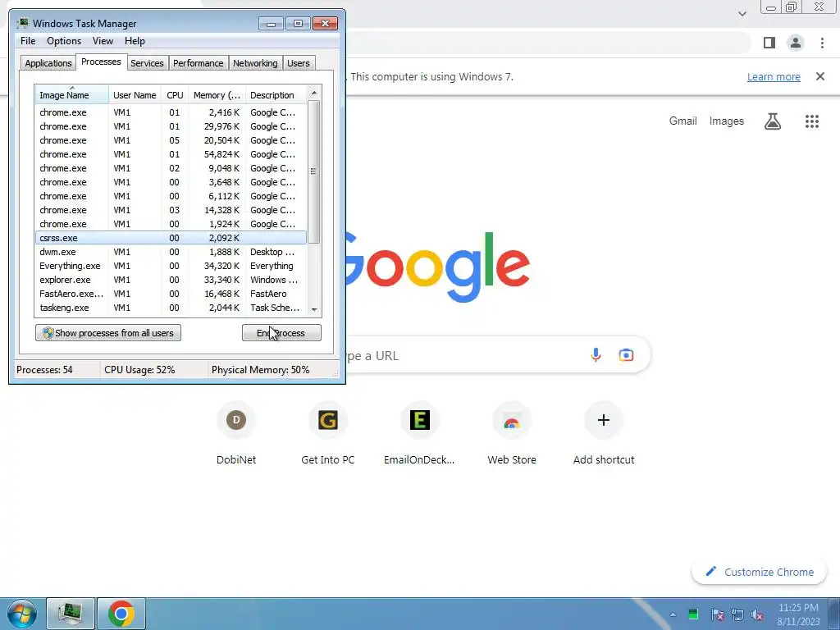The height and width of the screenshot is (630, 840).
Task: Open Chrome three-dot menu
Action: click(x=822, y=43)
